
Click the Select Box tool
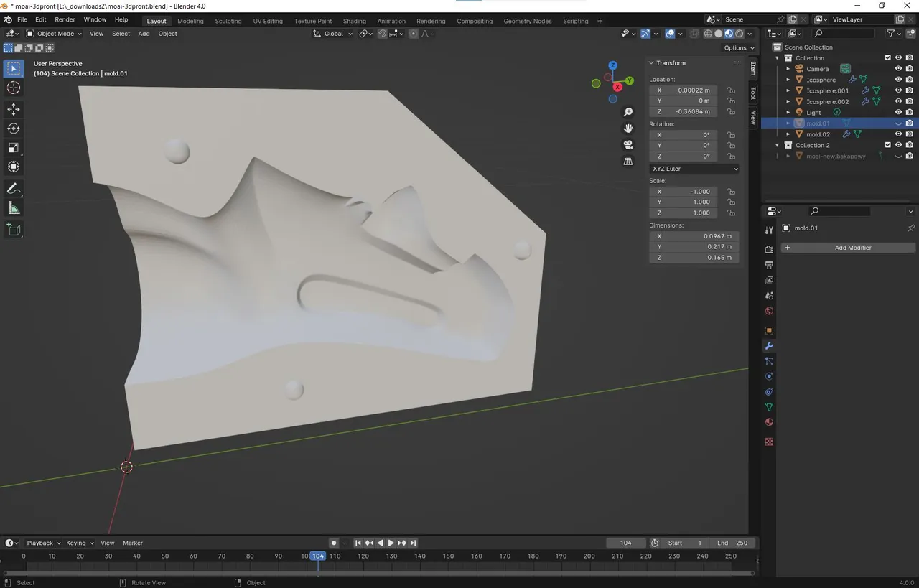[x=14, y=68]
